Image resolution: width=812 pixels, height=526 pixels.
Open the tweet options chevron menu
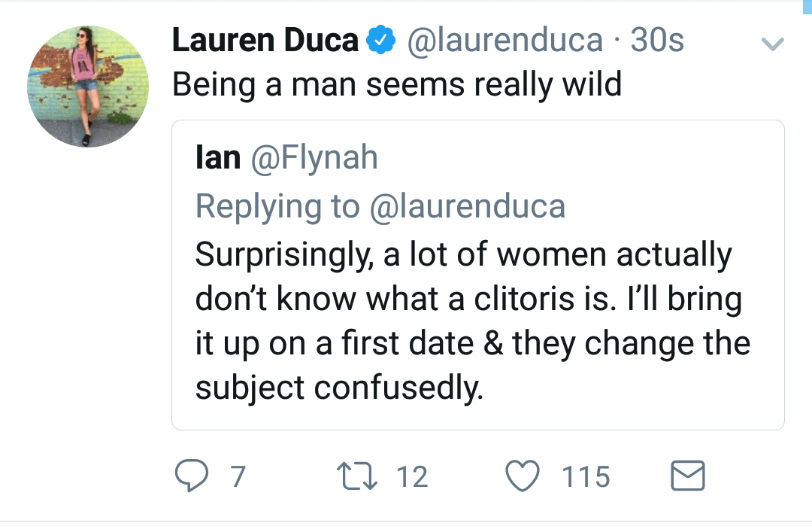[772, 45]
